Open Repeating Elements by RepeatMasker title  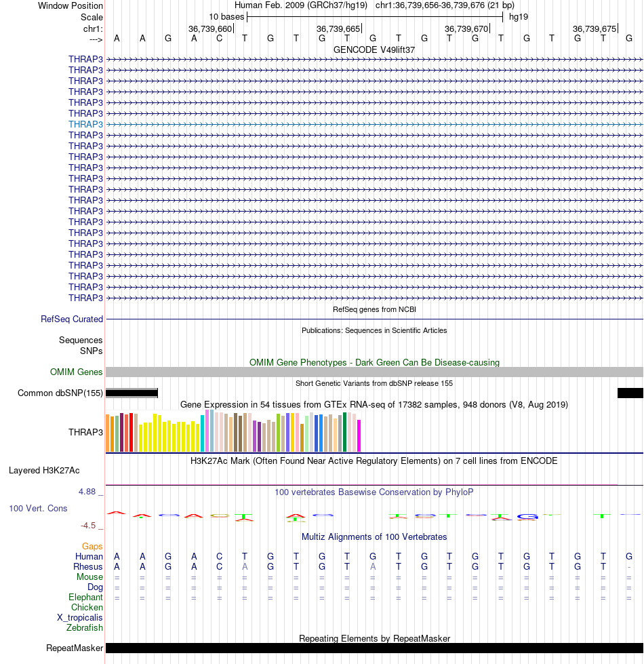(x=374, y=639)
